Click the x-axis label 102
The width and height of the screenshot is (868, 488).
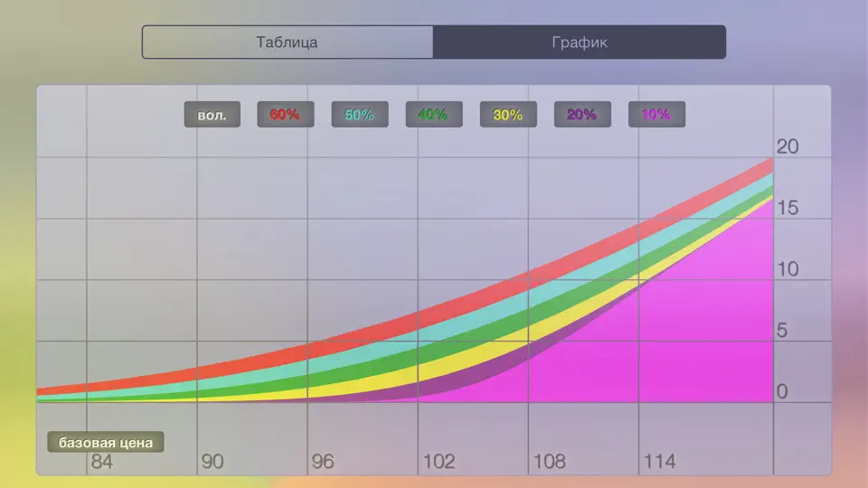pyautogui.click(x=439, y=462)
